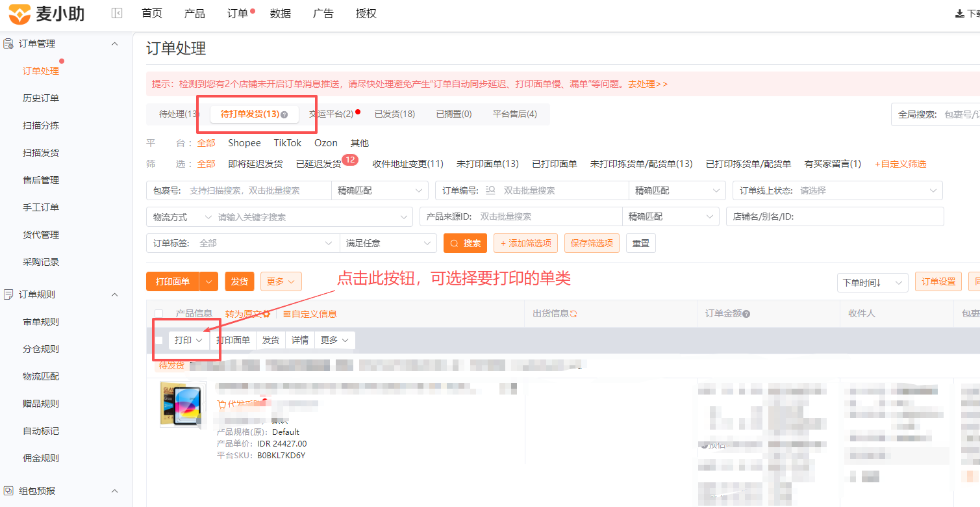Open the 物流方式 selector
The width and height of the screenshot is (980, 507).
[x=182, y=216]
